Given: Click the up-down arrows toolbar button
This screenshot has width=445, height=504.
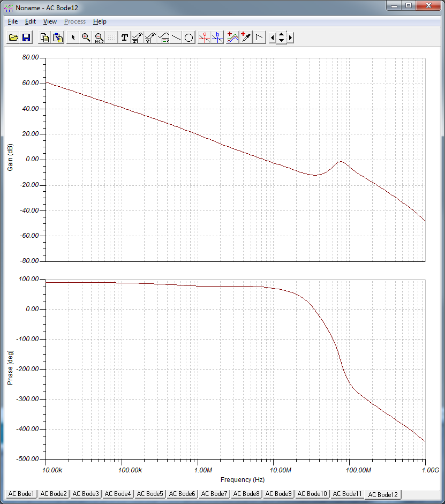Looking at the screenshot, I should [282, 37].
